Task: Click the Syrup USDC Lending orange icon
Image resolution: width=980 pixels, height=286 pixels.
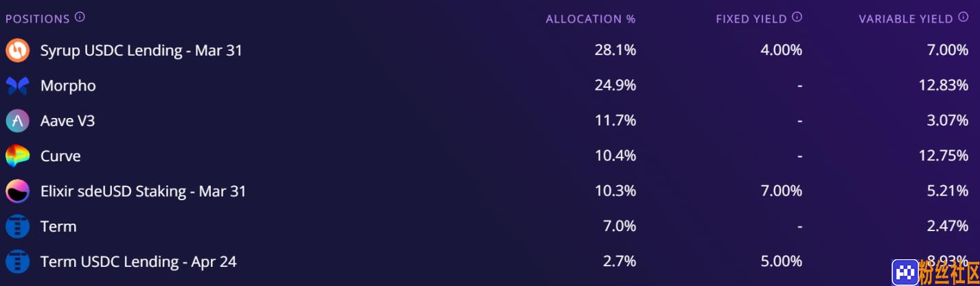Action: point(17,50)
